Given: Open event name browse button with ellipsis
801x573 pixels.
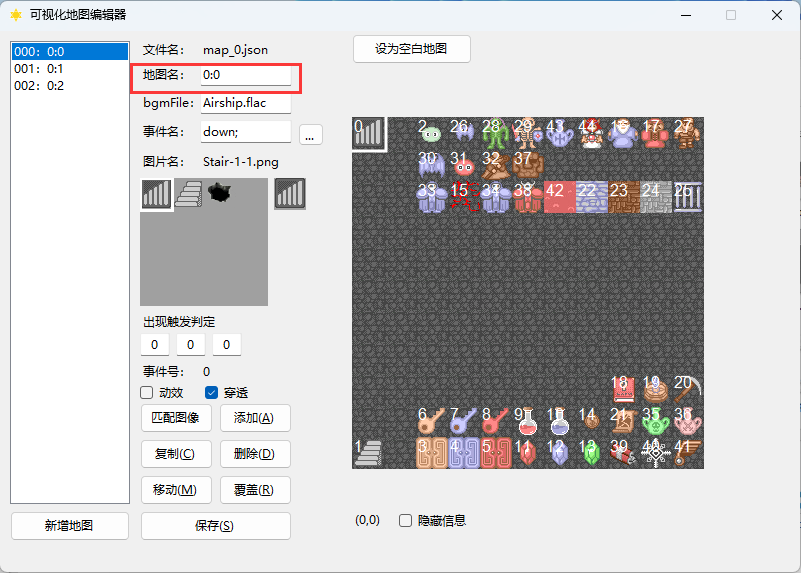Looking at the screenshot, I should pos(310,134).
